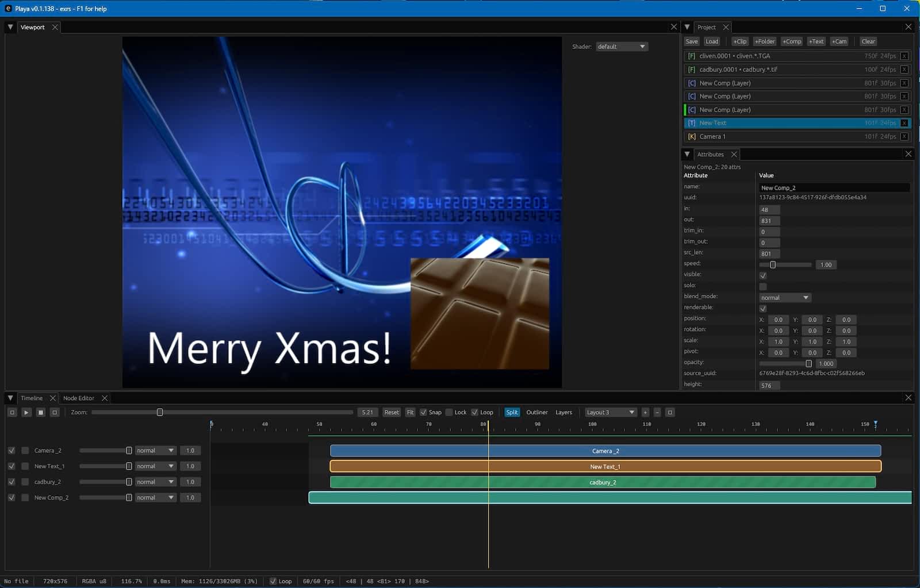Close the Node Editor tab with its X
This screenshot has height=588, width=920.
[x=105, y=398]
